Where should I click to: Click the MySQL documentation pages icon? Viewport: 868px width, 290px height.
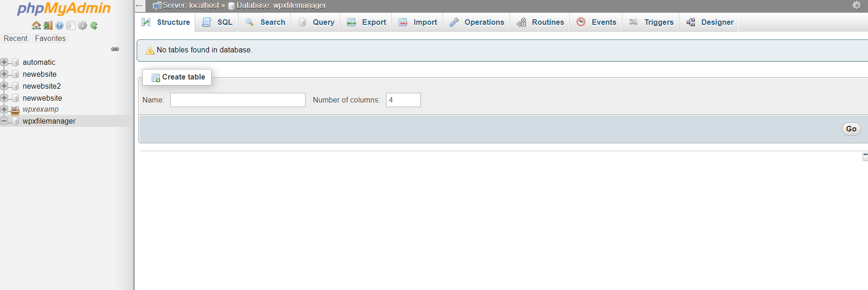click(71, 25)
